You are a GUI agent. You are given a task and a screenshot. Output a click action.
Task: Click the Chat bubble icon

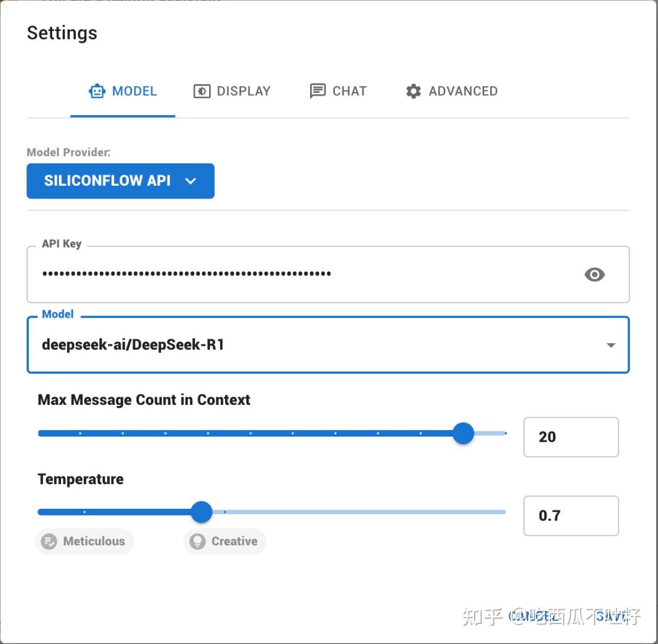point(318,91)
